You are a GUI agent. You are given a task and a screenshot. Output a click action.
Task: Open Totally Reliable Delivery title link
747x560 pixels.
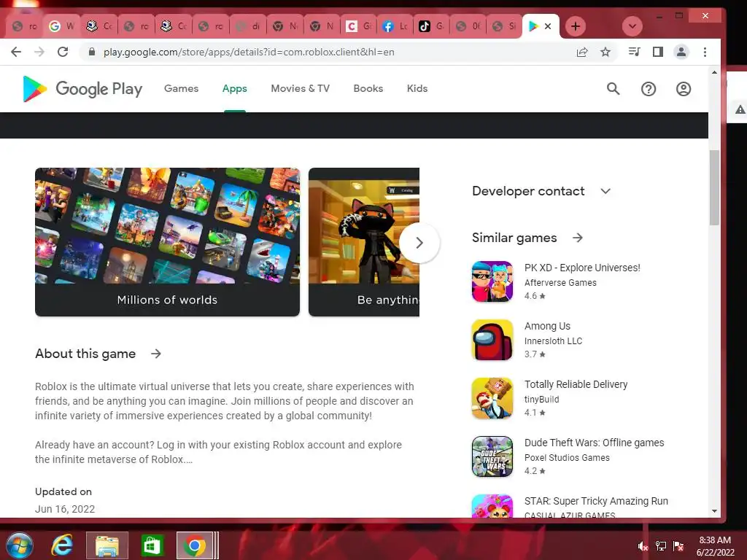click(576, 384)
